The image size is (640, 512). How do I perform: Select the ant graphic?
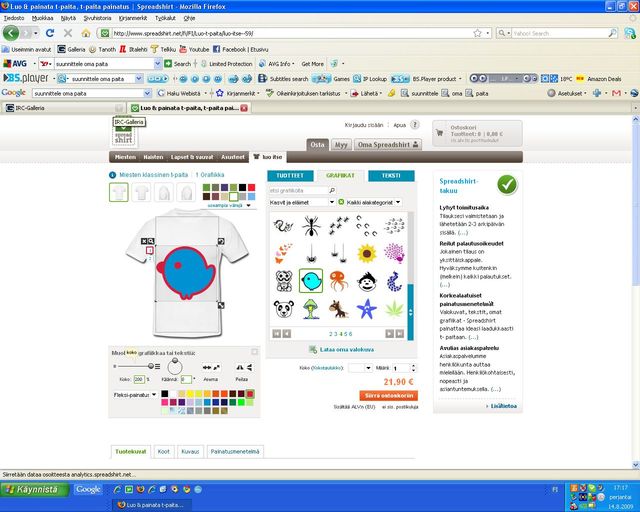point(311,226)
